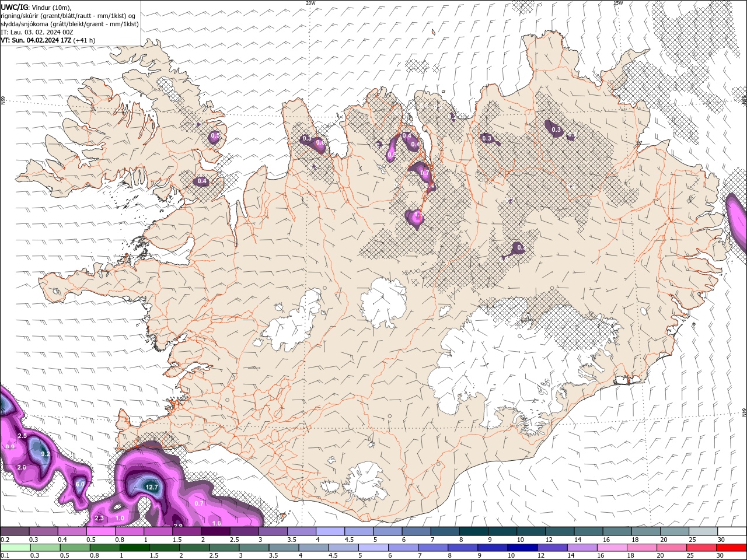
Task: Click the 12.7 precipitation maximum label
Action: (x=152, y=487)
